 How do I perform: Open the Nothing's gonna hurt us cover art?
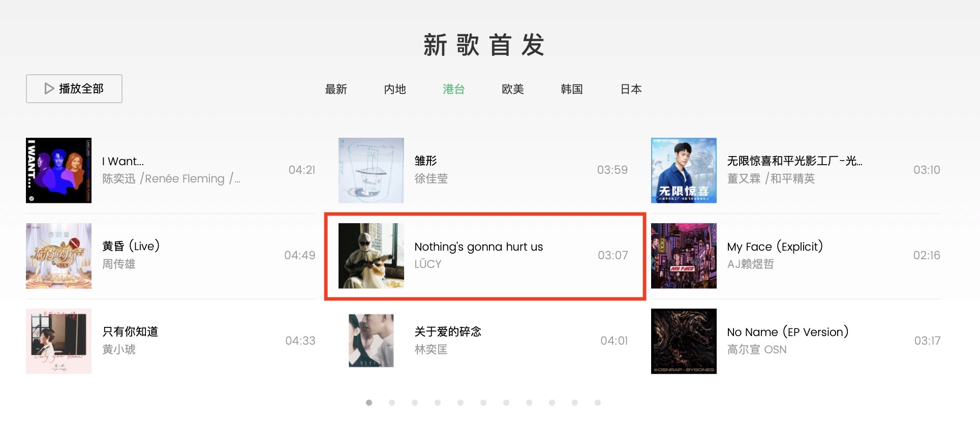pyautogui.click(x=371, y=256)
